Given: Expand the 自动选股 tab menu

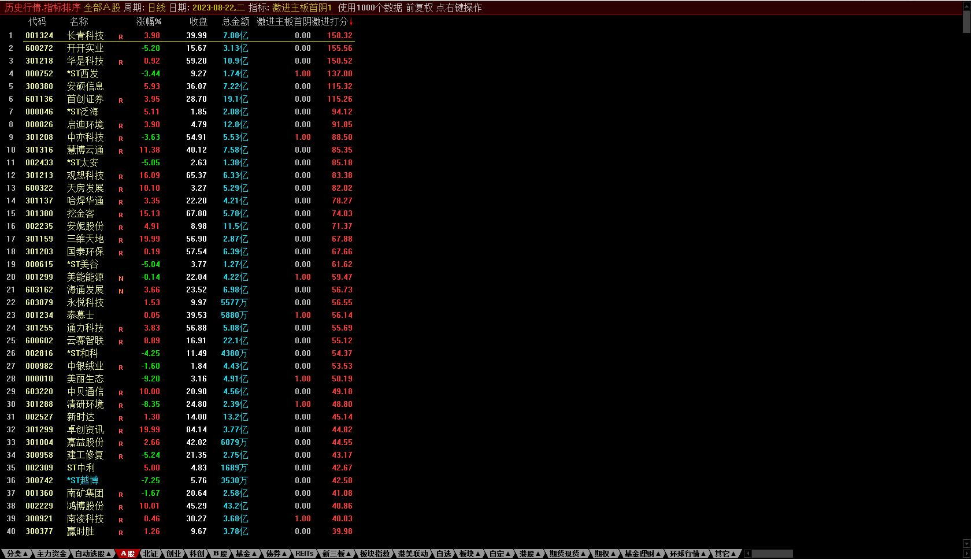Looking at the screenshot, I should click(x=92, y=554).
